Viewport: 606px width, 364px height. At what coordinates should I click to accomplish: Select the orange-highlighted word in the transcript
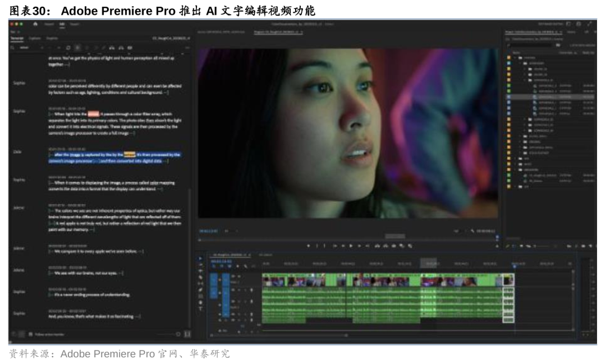pyautogui.click(x=130, y=155)
